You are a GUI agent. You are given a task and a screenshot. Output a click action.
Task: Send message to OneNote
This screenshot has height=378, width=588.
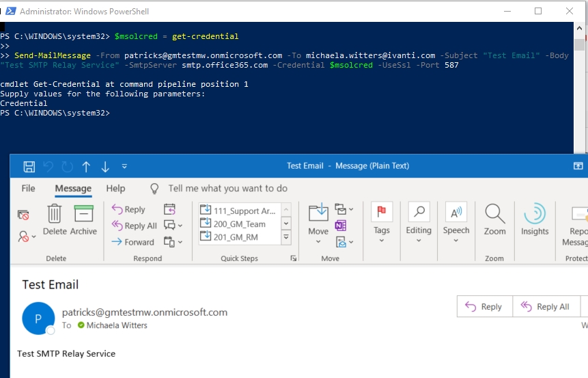pos(341,226)
